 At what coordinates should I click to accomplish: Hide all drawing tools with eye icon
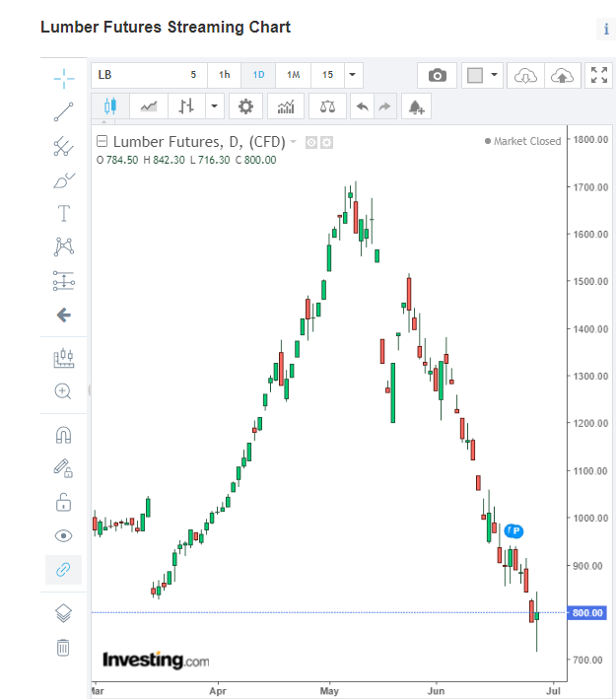[63, 535]
